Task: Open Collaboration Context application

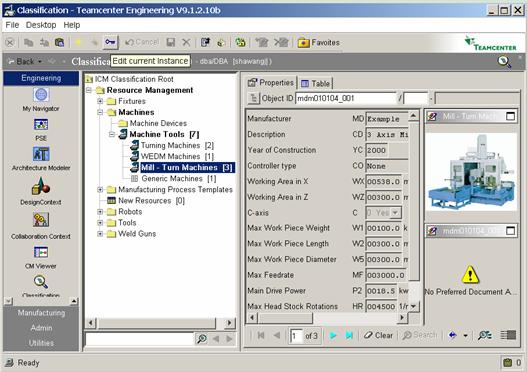Action: coord(41,225)
